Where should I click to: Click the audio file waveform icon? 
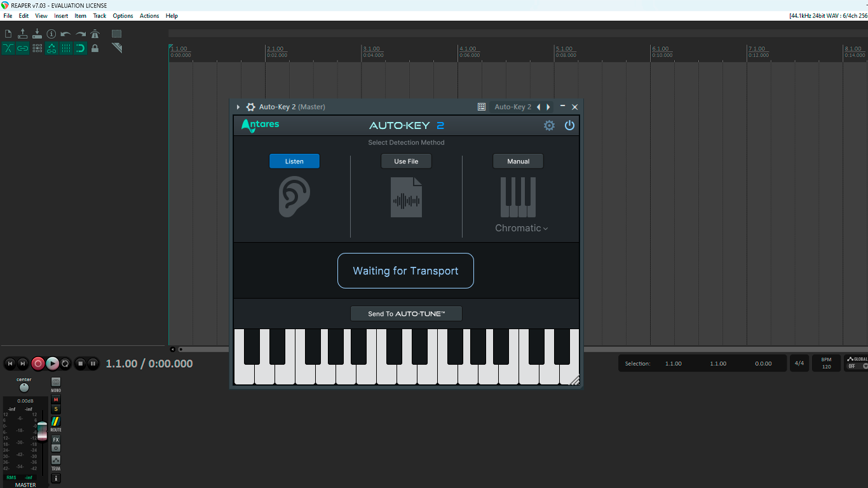pyautogui.click(x=407, y=198)
